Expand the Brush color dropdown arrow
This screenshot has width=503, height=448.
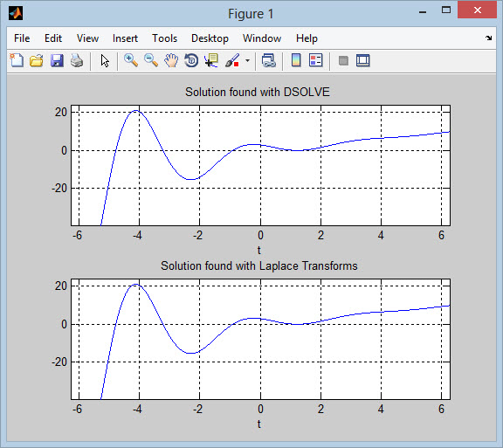click(247, 60)
